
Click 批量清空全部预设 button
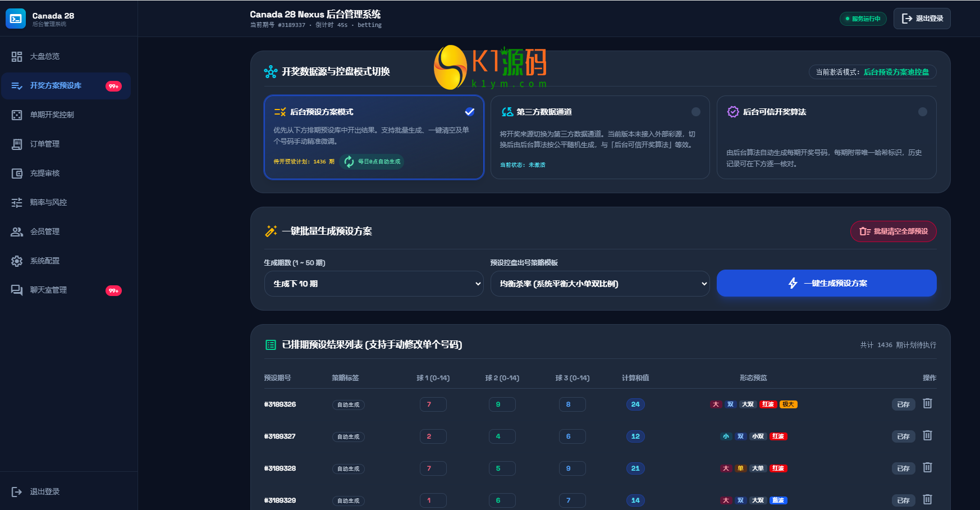coord(893,231)
